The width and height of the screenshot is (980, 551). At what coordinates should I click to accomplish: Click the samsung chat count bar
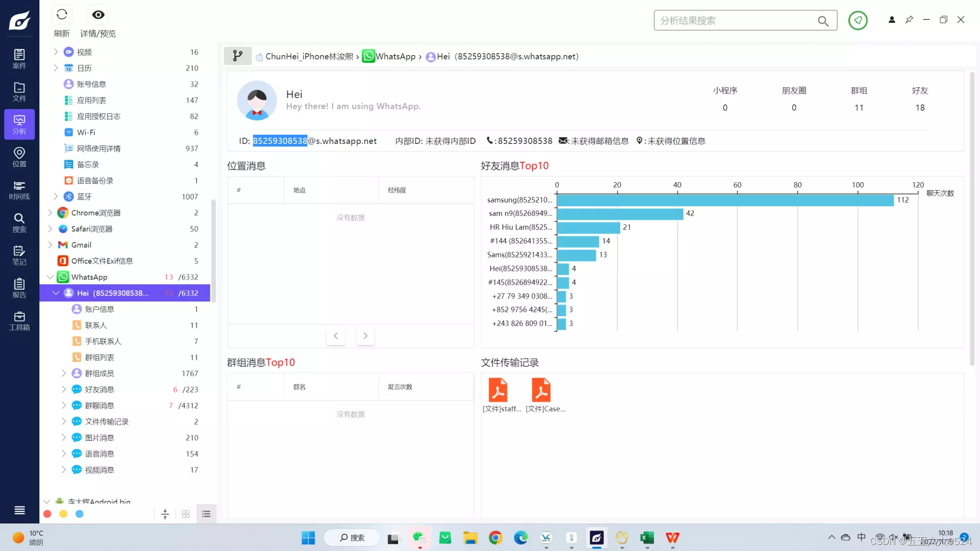(x=725, y=200)
